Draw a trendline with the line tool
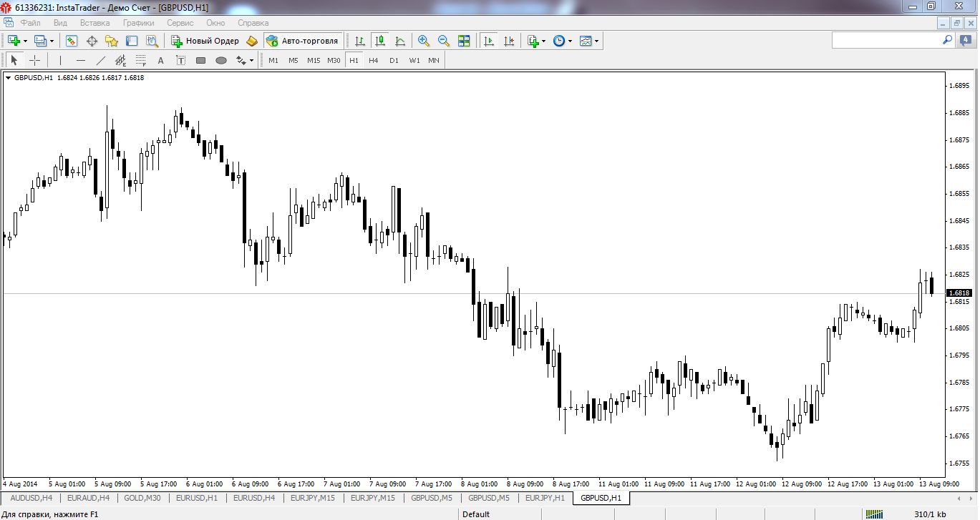The width and height of the screenshot is (980, 520). tap(101, 61)
